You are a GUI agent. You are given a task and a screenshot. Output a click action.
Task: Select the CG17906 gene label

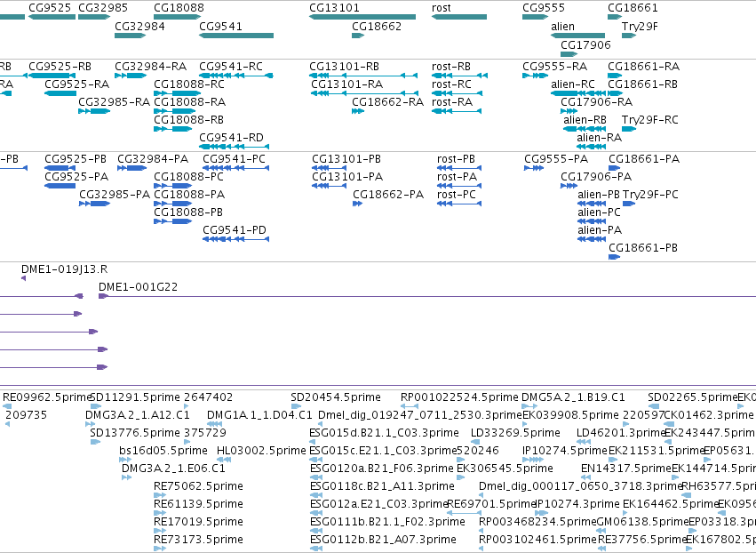coord(585,44)
